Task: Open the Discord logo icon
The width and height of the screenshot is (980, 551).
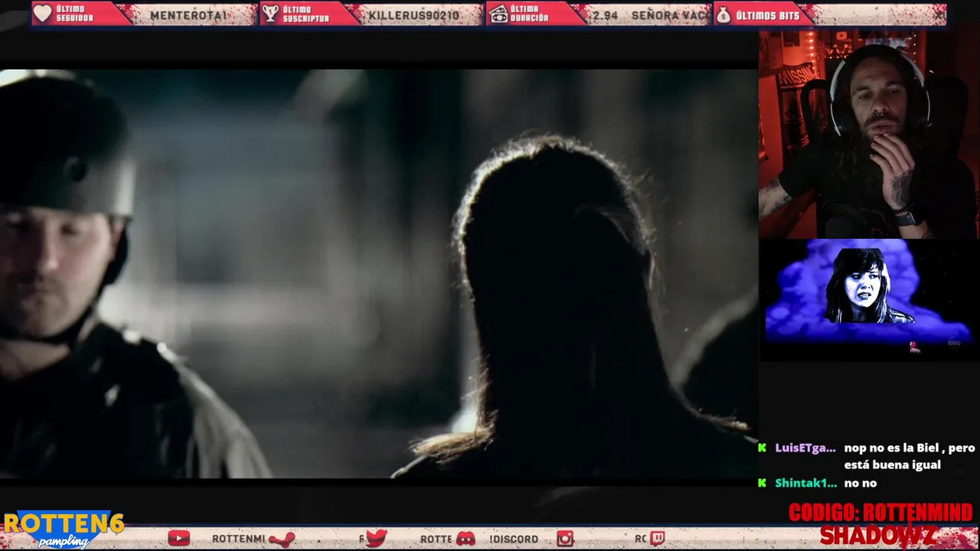Action: click(x=465, y=539)
